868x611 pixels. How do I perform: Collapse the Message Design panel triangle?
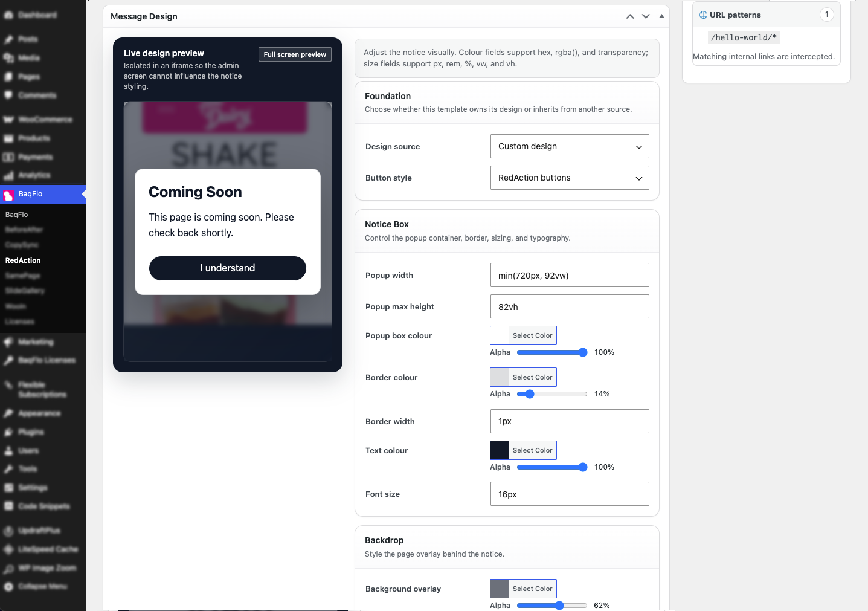(661, 16)
